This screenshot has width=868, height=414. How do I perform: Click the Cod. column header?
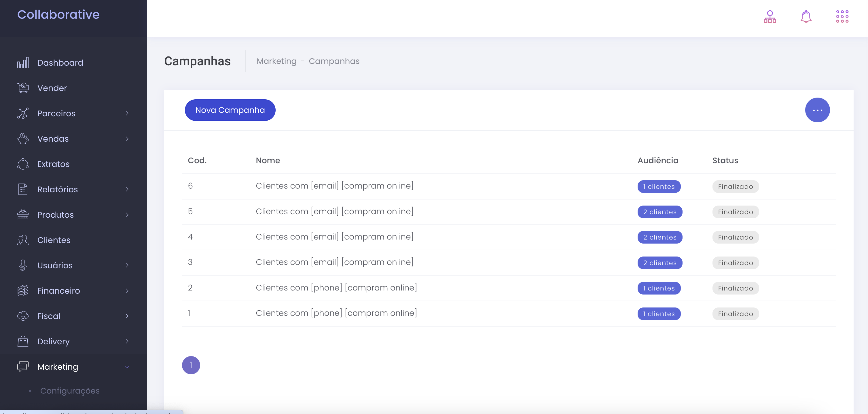[x=197, y=160]
